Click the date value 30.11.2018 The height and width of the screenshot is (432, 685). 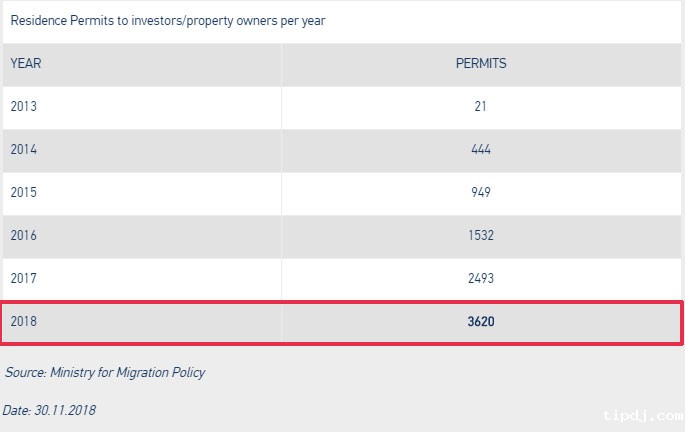[x=65, y=410]
